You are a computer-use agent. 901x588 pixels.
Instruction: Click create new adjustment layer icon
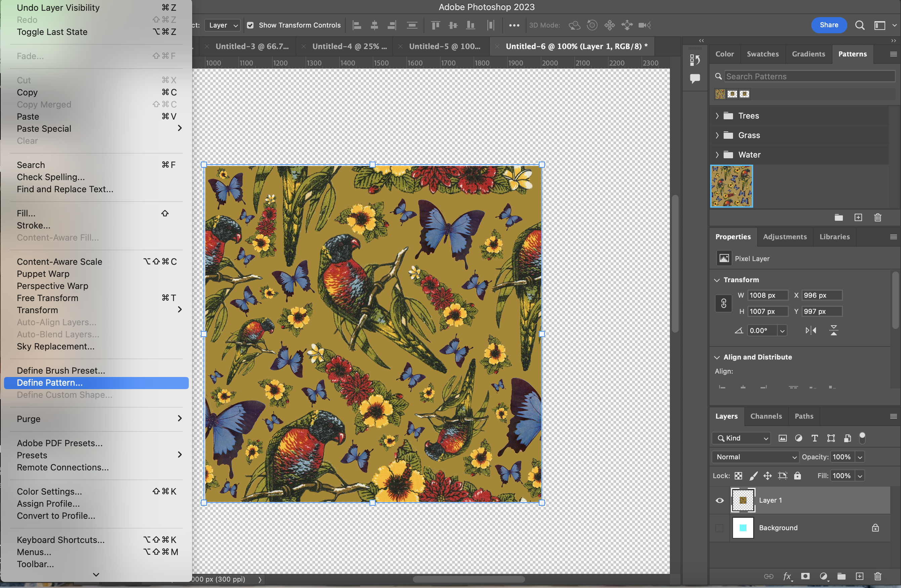coord(823,576)
